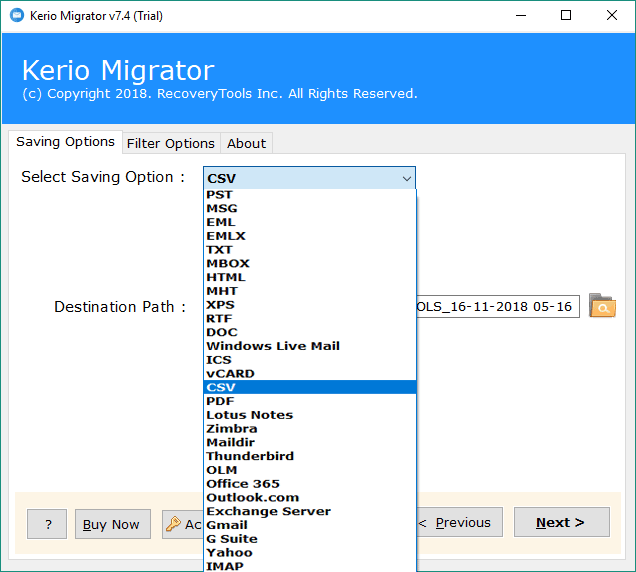Pick Windows Live Mail option
636x572 pixels.
pos(310,346)
